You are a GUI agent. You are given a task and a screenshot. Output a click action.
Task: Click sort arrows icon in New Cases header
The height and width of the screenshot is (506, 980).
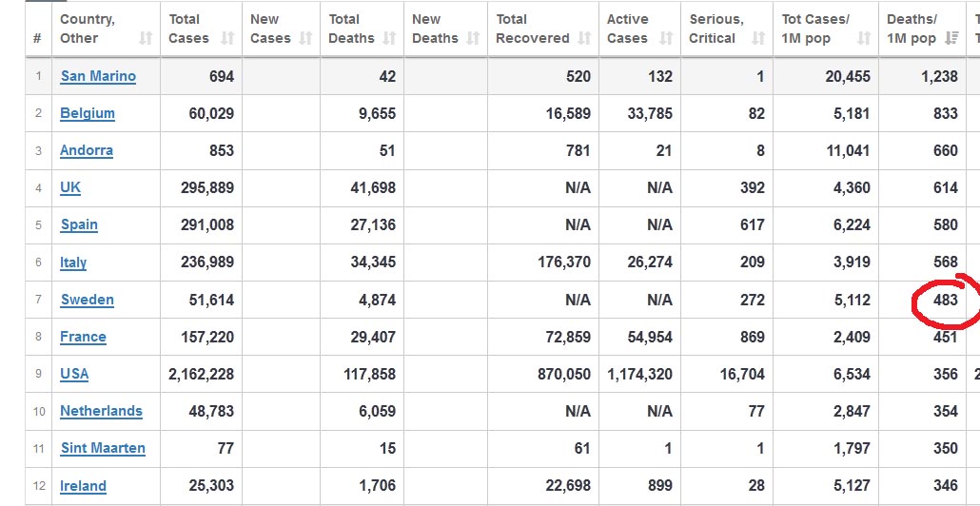click(x=305, y=38)
